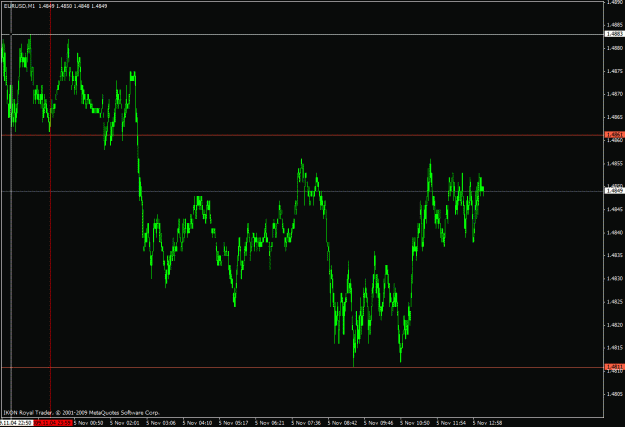Image resolution: width=625 pixels, height=427 pixels.
Task: Click the 1.4825 price scale value
Action: [615, 302]
